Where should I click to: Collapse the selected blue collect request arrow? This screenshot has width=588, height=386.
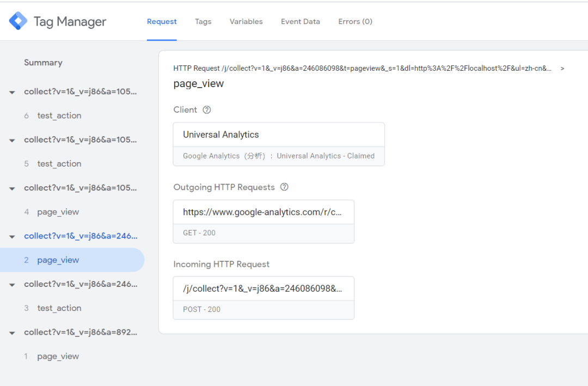(12, 237)
